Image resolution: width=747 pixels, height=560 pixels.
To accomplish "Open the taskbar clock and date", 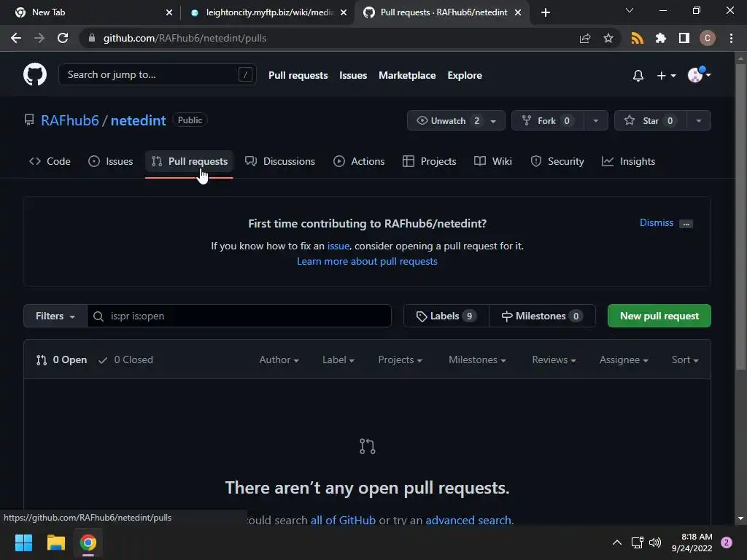I will 692,542.
